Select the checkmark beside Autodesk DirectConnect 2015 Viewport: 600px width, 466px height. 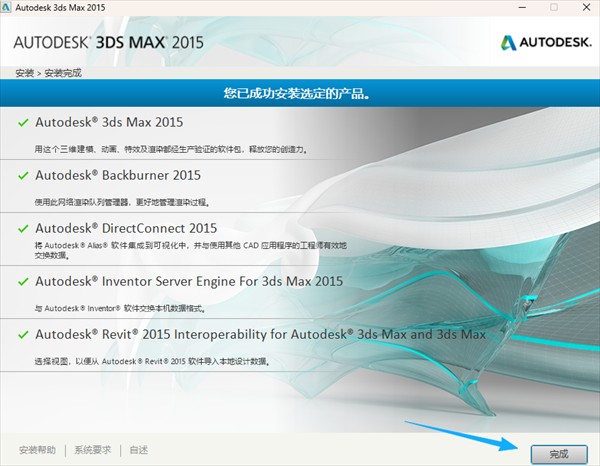23,228
